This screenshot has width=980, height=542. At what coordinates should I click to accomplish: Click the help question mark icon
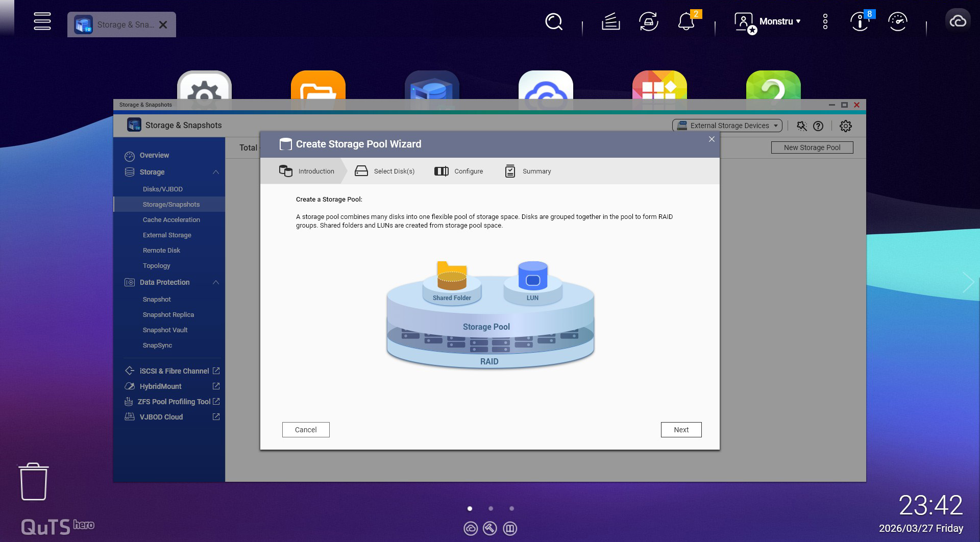818,126
